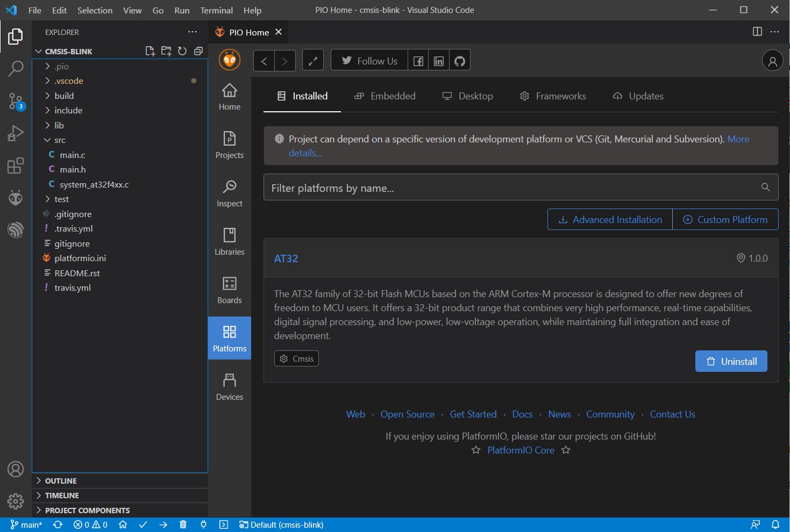Open Serial Monitor plug icon in status bar
The width and height of the screenshot is (790, 532).
coord(203,525)
